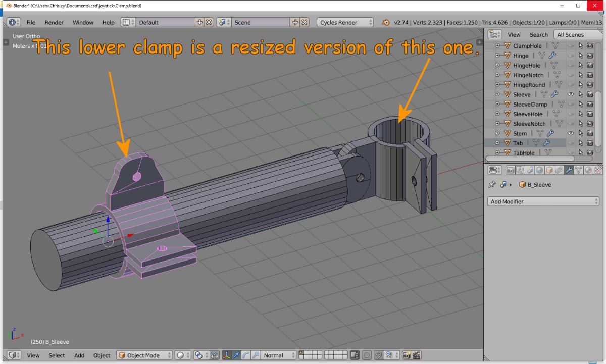Screen dimensions: 606x364
Task: Expand the Tab tree item
Action: (x=497, y=143)
